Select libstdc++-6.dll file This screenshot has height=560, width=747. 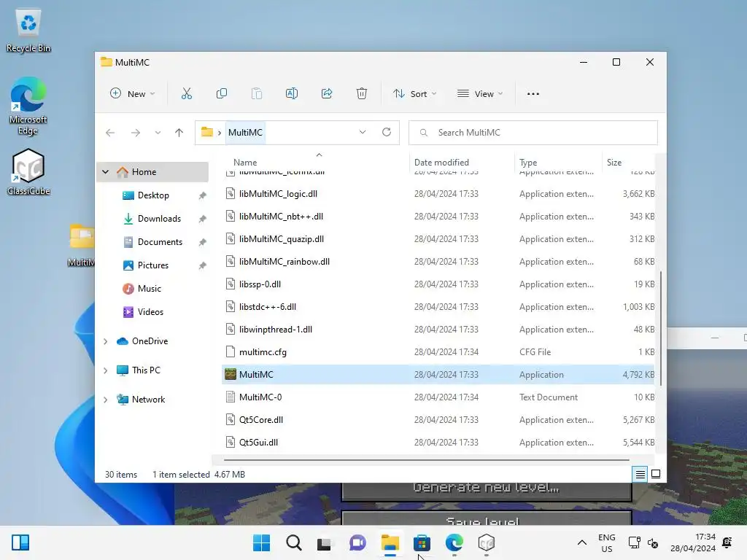438,307
